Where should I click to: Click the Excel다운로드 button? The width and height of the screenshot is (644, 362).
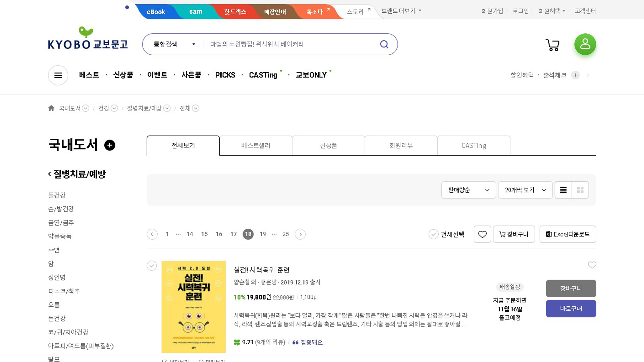(568, 234)
